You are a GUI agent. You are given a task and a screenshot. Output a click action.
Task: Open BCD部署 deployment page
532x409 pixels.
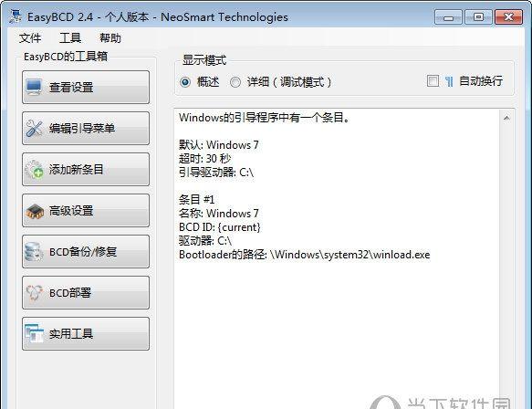coord(86,292)
